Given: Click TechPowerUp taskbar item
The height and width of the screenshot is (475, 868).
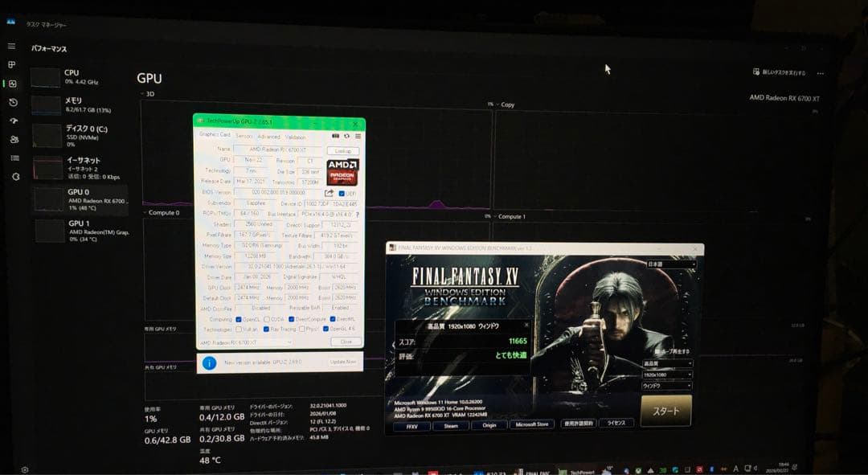Looking at the screenshot, I should [x=577, y=472].
